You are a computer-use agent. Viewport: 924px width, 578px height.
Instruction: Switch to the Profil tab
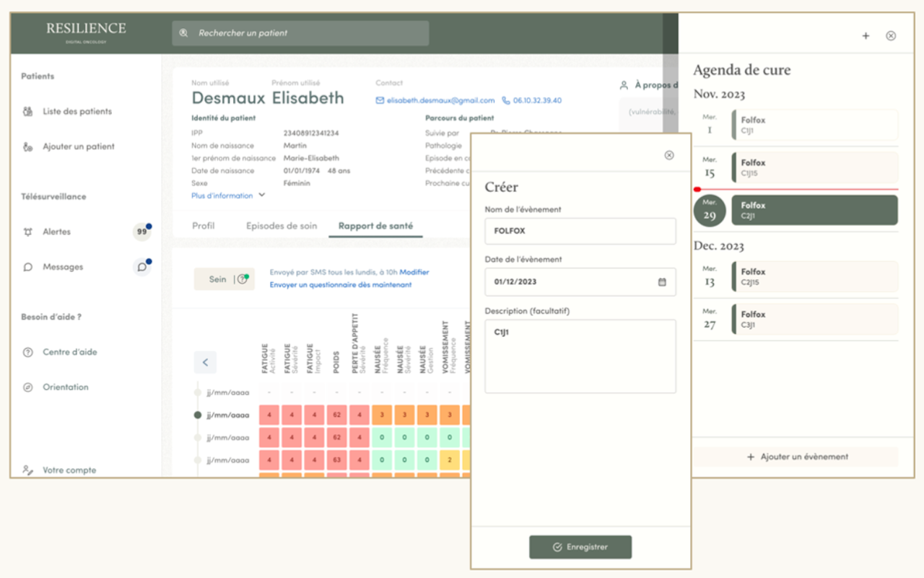[203, 226]
